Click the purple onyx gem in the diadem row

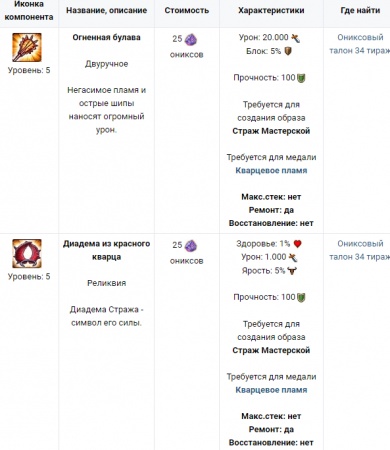pos(191,246)
